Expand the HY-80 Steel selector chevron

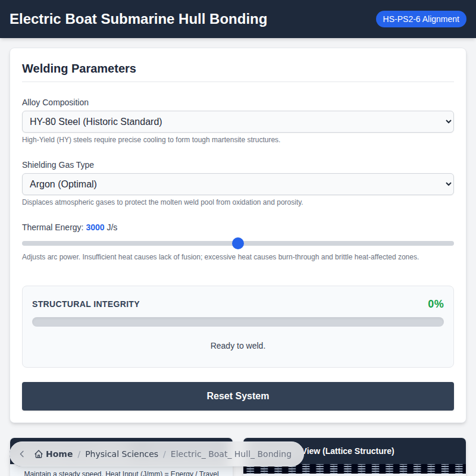pos(447,121)
